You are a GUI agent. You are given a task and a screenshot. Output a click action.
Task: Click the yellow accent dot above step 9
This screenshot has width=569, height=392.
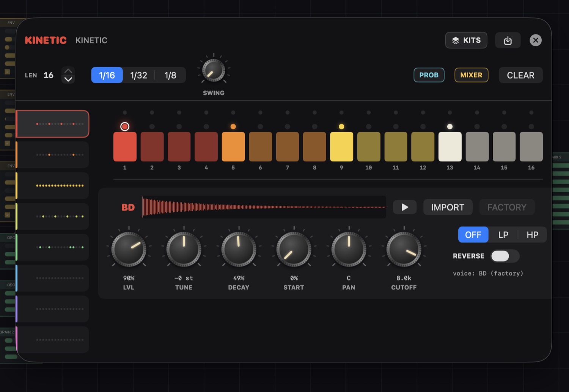(341, 127)
